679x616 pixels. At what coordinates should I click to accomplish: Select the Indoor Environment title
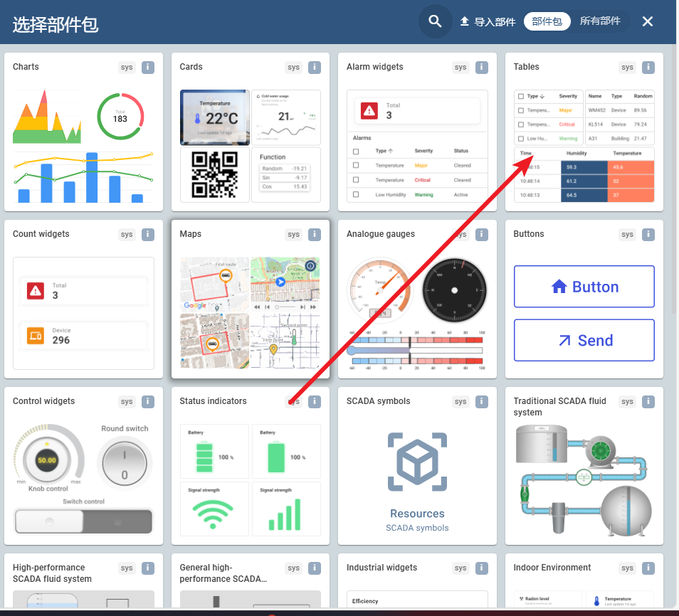552,567
